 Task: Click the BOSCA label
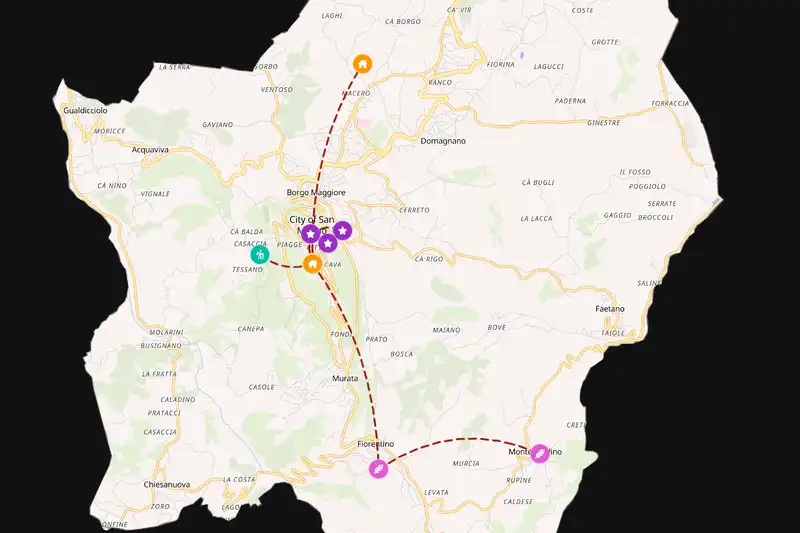(x=402, y=354)
